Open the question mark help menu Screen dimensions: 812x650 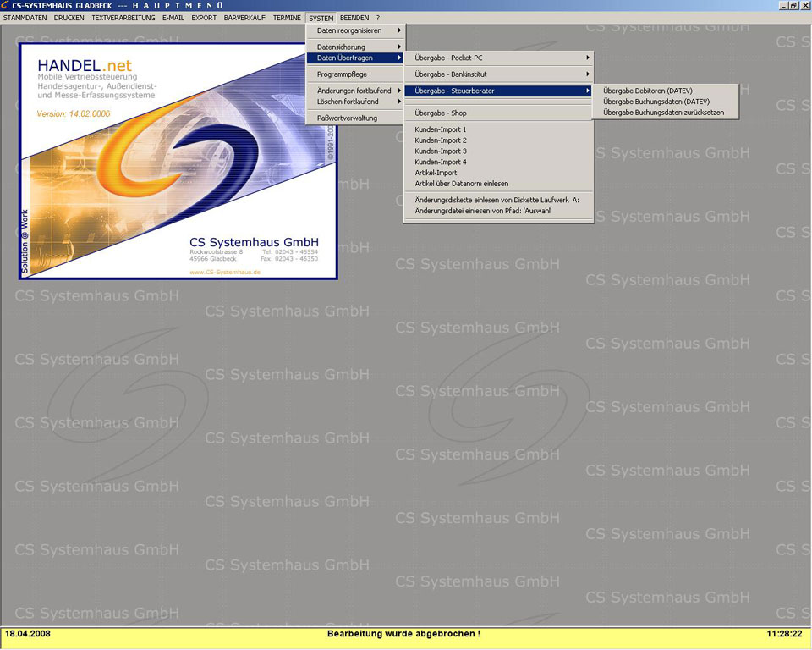point(378,18)
